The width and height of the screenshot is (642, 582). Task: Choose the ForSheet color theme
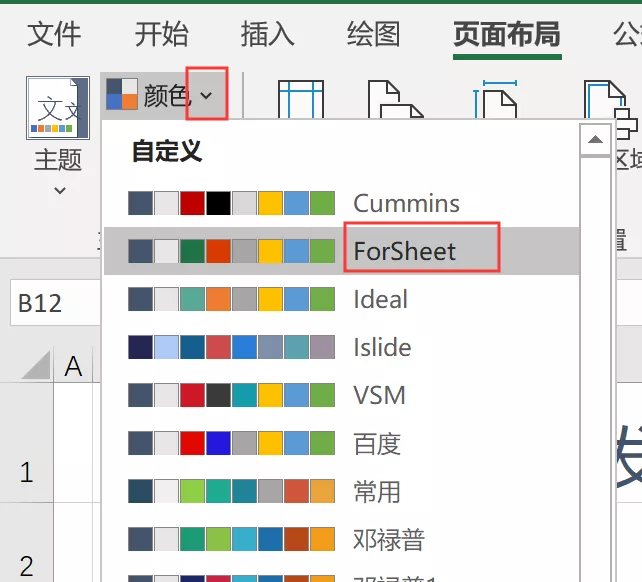341,251
